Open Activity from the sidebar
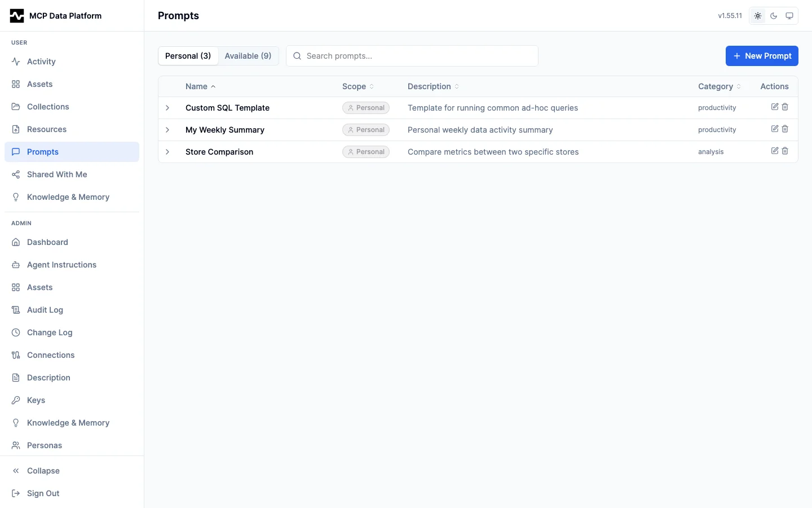This screenshot has width=812, height=508. pos(41,62)
